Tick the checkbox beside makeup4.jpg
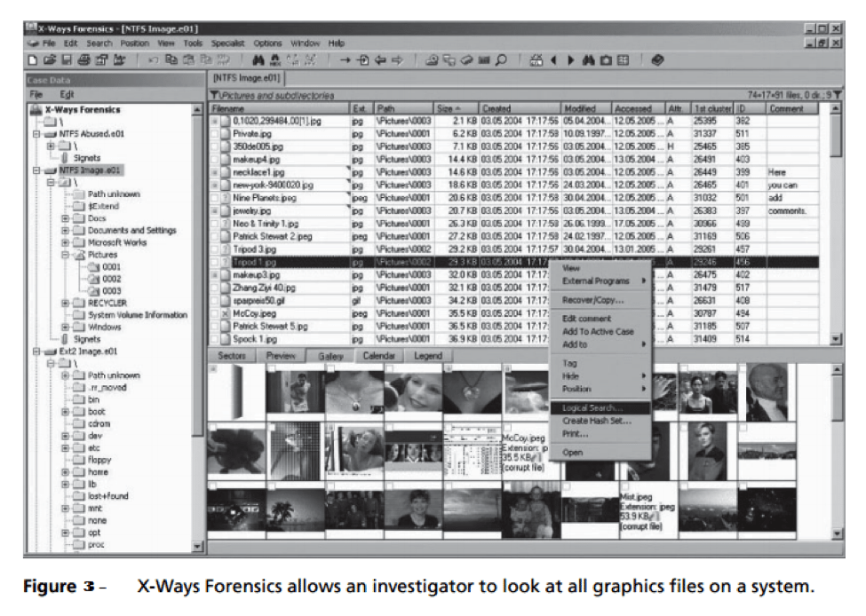The image size is (866, 616). 215,159
